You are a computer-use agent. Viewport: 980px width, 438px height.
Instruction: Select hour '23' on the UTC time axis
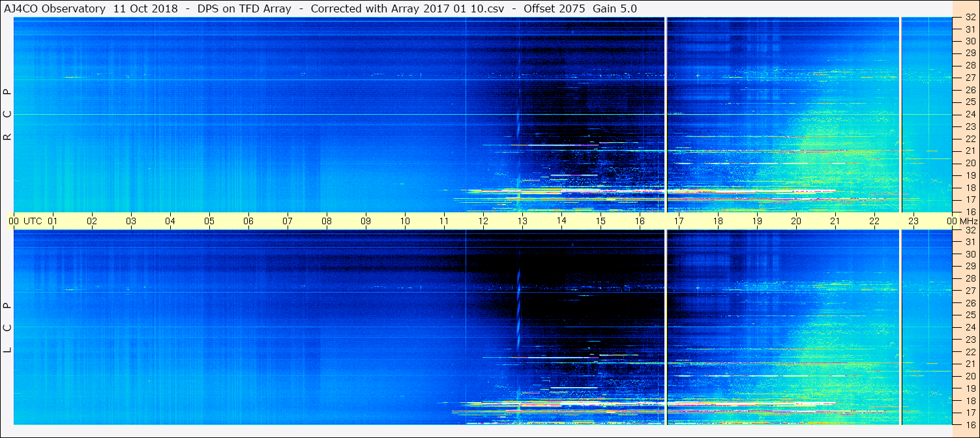[913, 221]
